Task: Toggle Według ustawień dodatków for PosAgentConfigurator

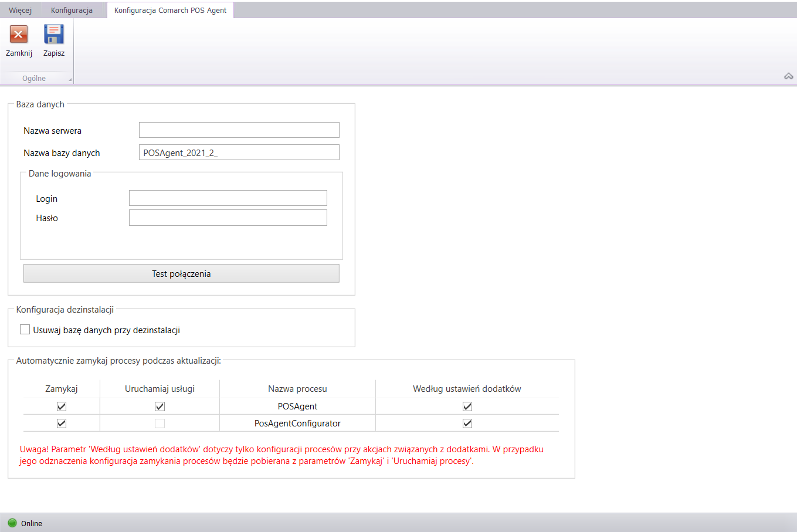Action: (x=467, y=423)
